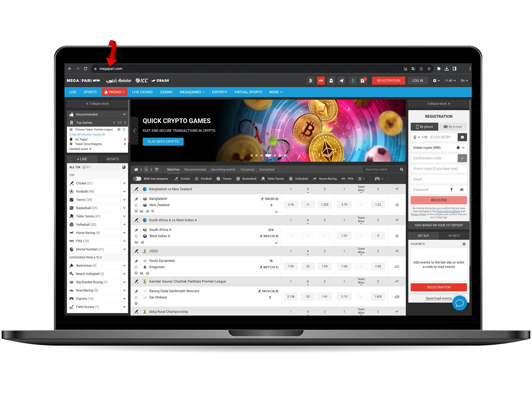This screenshot has height=399, width=532.
Task: Select the SPORTS tab in left panel
Action: [x=112, y=159]
